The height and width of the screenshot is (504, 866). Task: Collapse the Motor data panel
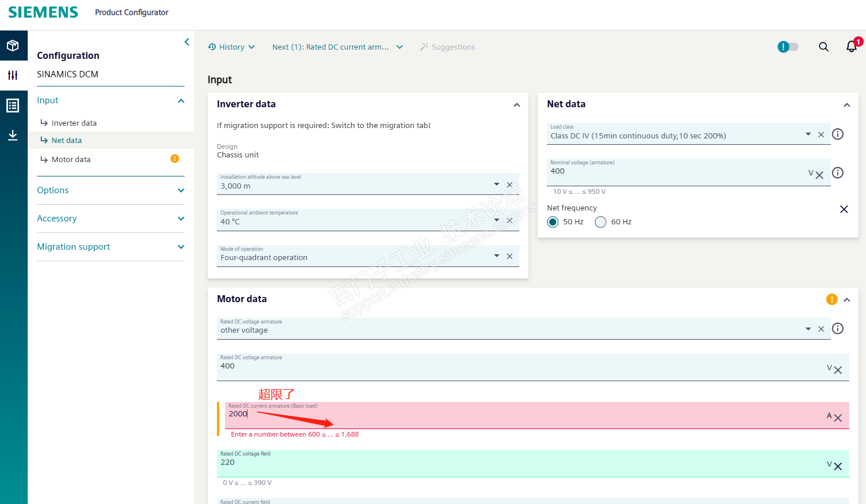847,300
